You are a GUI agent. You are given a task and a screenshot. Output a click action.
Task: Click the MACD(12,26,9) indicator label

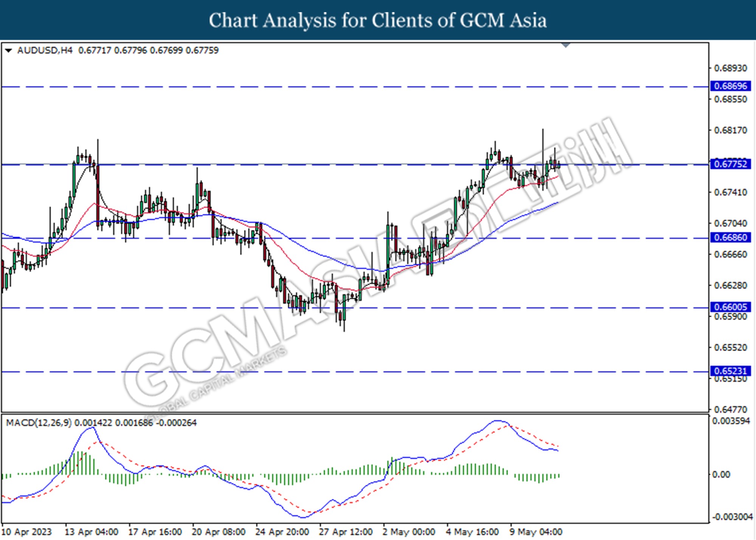[x=39, y=423]
